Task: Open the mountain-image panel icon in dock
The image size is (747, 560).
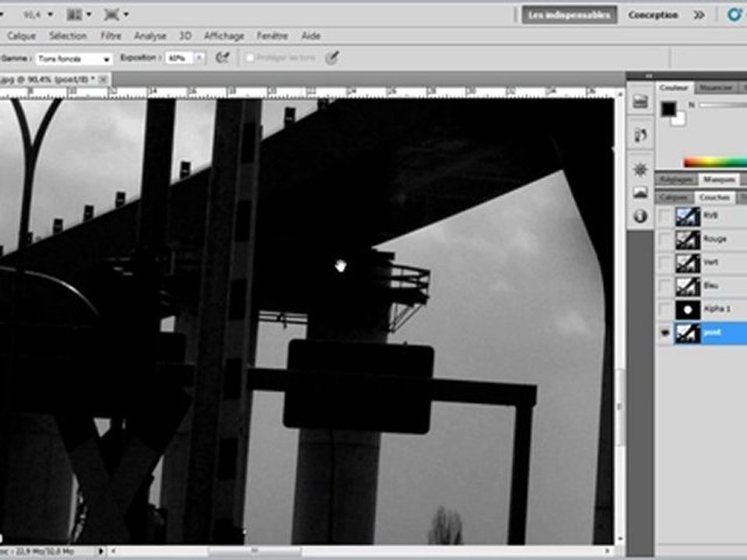Action: click(640, 192)
